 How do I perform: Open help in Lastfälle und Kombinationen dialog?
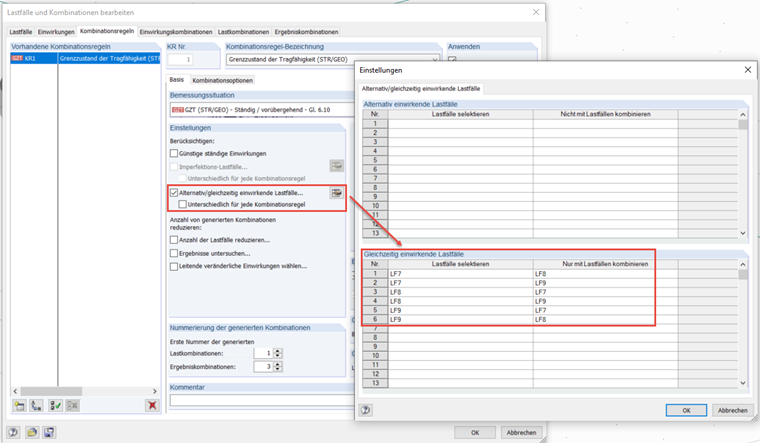[x=13, y=432]
